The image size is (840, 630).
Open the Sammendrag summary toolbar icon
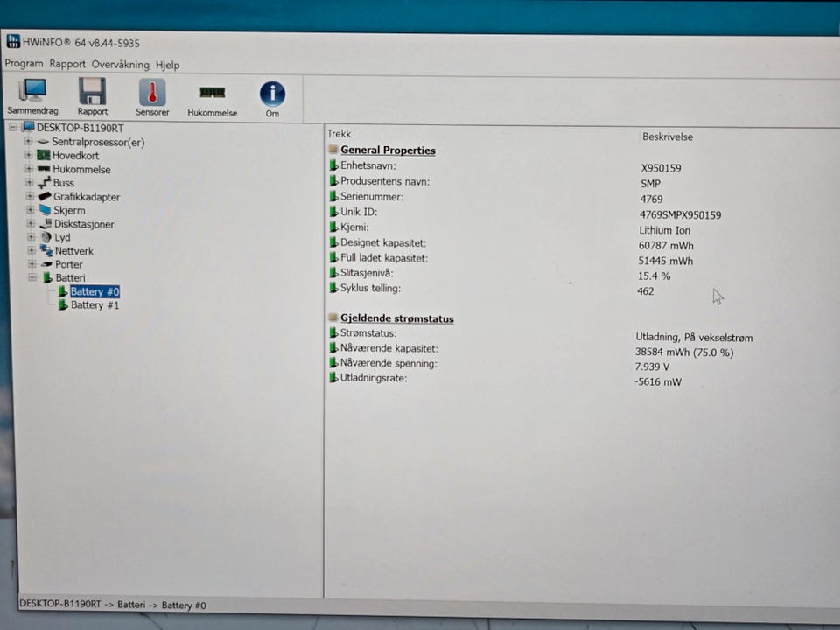(x=32, y=96)
